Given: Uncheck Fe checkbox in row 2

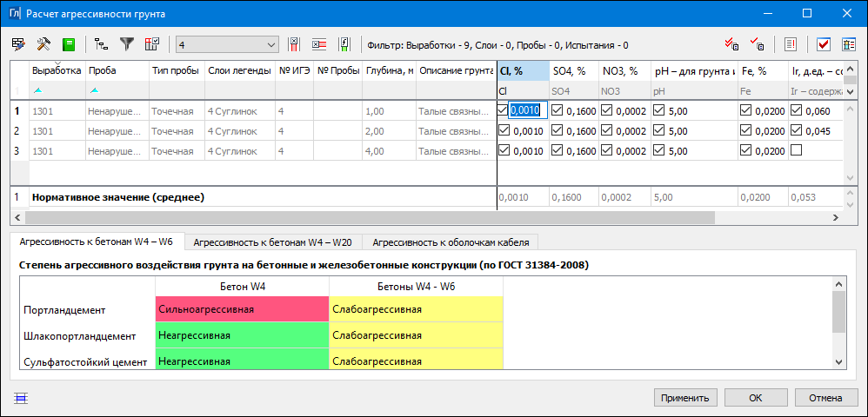Looking at the screenshot, I should pos(745,130).
